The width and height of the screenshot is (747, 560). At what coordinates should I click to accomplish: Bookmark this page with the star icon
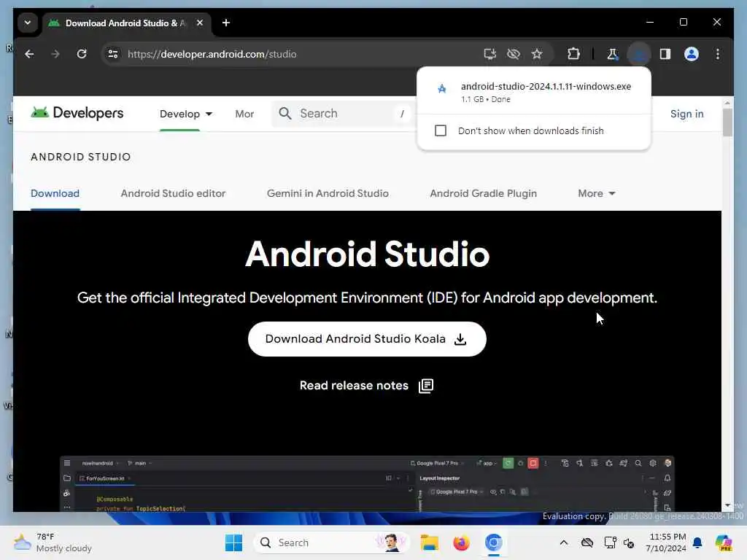537,54
